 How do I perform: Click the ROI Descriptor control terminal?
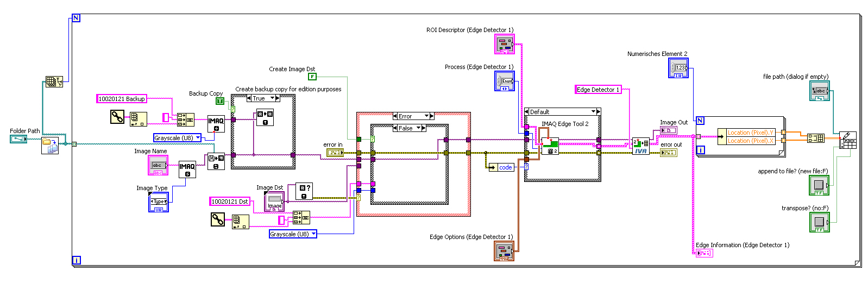(505, 45)
